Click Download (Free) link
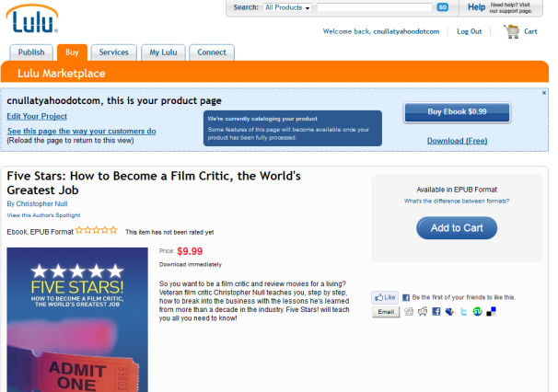Viewport: 558px width, 392px height. [457, 141]
